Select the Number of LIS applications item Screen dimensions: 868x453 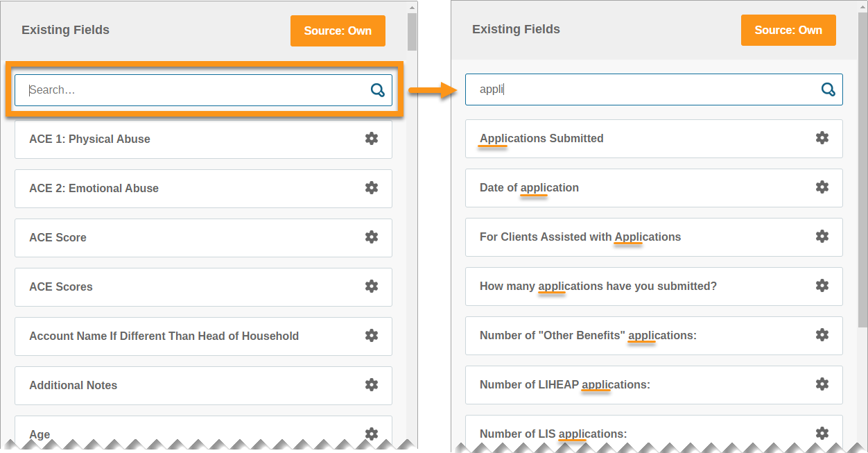(x=638, y=433)
